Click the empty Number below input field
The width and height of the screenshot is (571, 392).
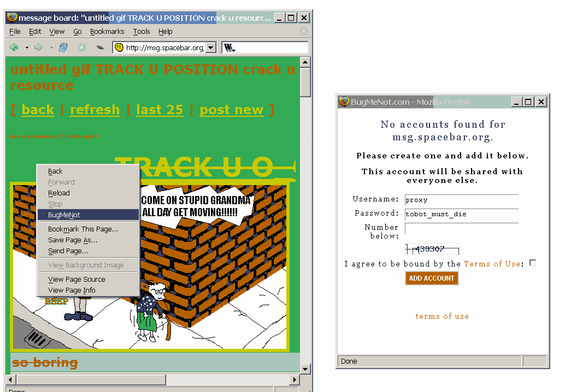click(461, 228)
